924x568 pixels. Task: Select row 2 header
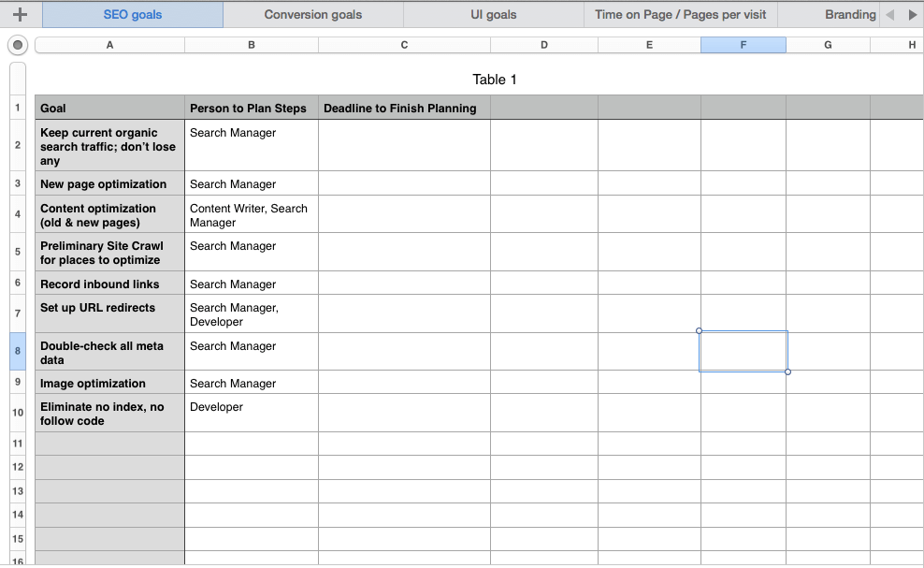[x=18, y=145]
